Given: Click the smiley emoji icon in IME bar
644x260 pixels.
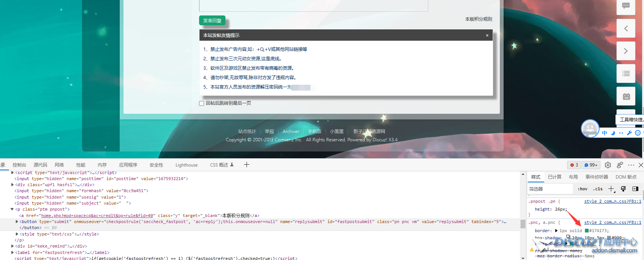Looking at the screenshot, I should click(x=638, y=133).
